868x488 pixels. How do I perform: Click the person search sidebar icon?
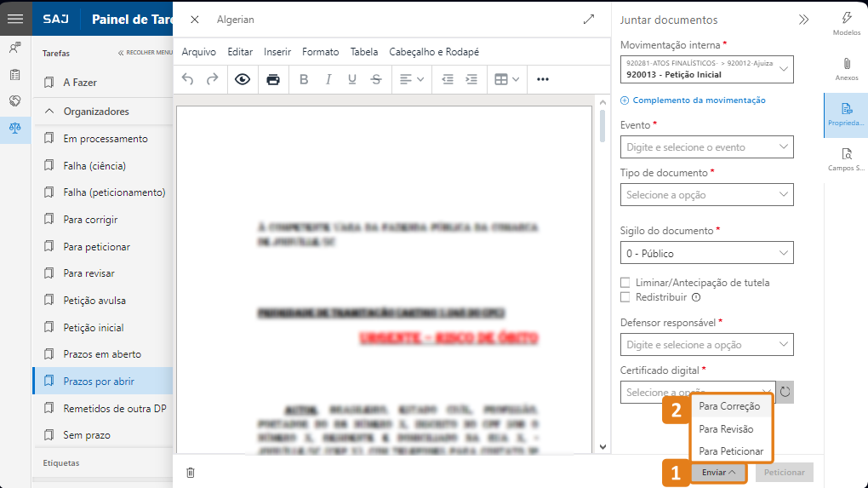coord(15,48)
